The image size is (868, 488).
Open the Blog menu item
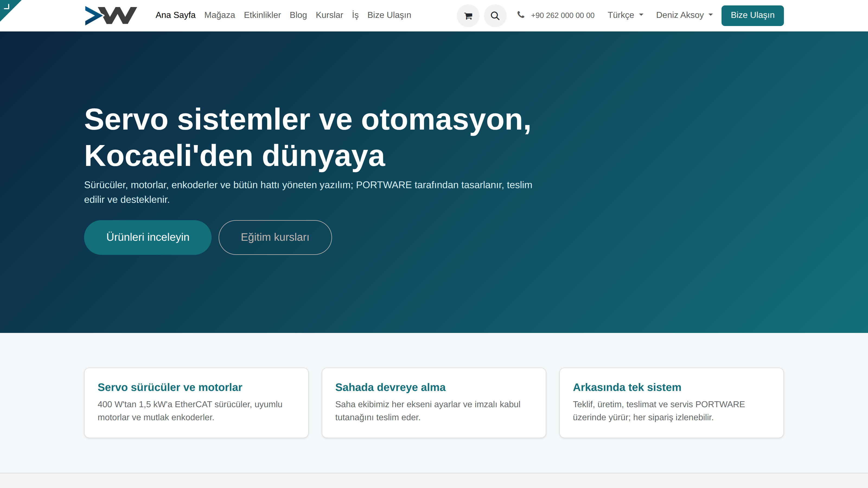pos(298,15)
